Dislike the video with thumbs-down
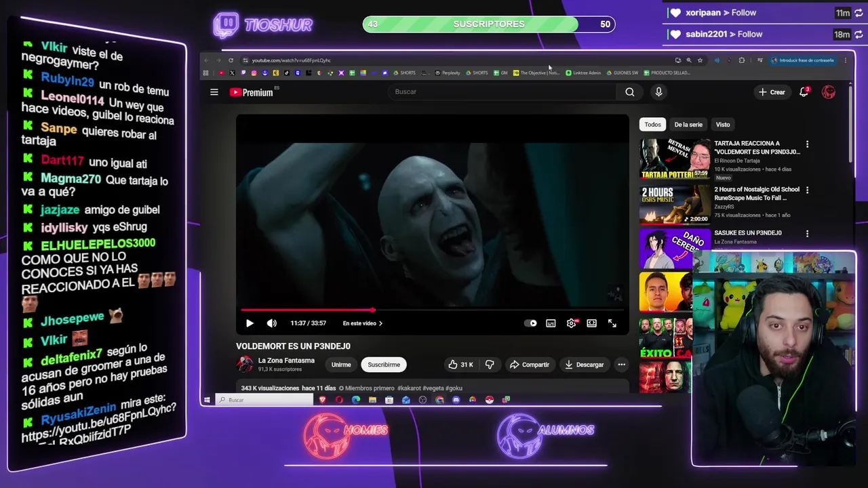This screenshot has height=488, width=868. (490, 365)
